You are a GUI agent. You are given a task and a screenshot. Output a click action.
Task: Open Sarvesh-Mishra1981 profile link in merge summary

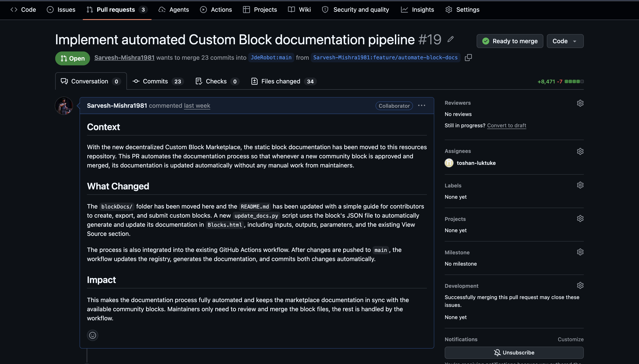click(124, 58)
